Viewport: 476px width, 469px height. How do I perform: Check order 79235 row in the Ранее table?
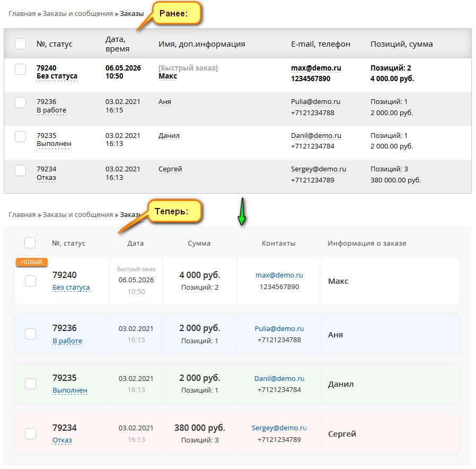[20, 136]
